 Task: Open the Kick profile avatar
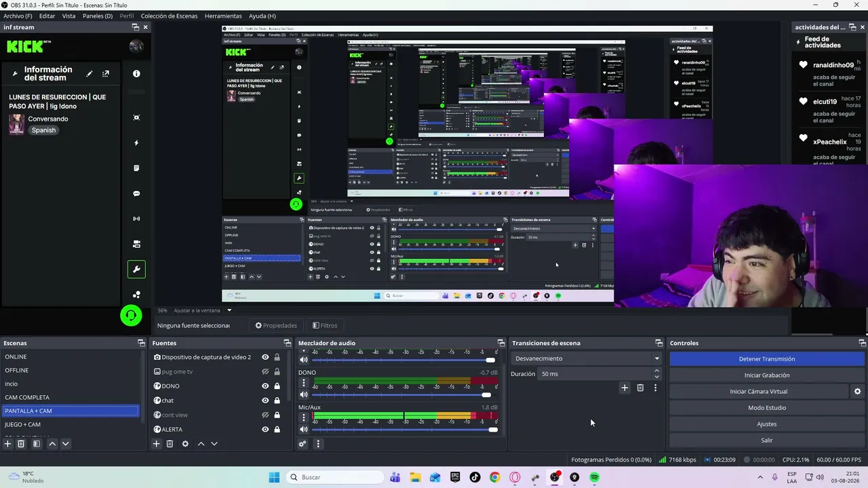(136, 46)
